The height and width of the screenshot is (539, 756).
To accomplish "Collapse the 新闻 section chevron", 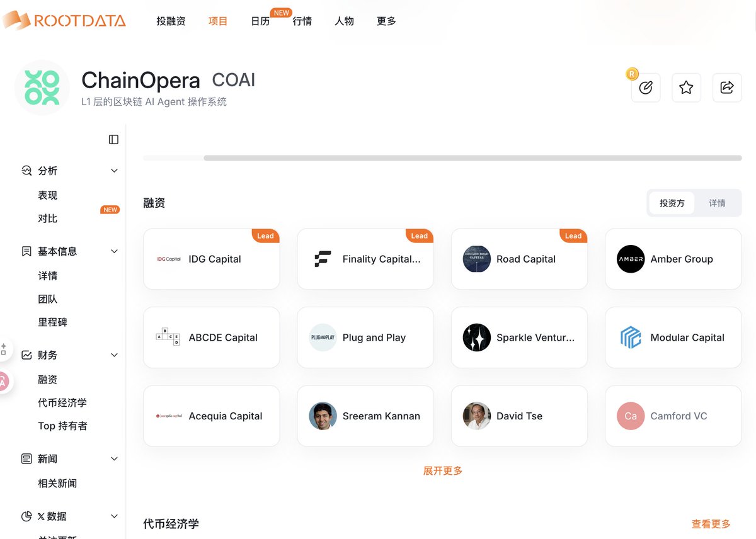I will (x=114, y=459).
